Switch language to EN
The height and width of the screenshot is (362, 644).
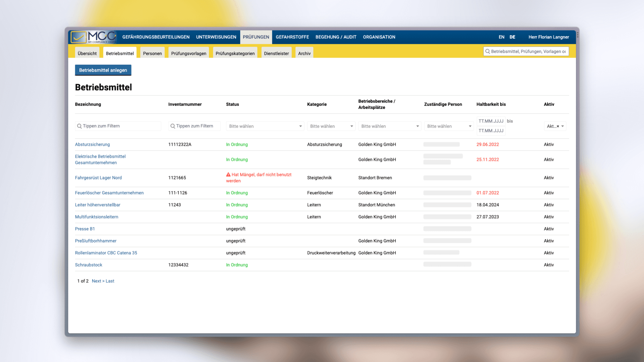501,37
